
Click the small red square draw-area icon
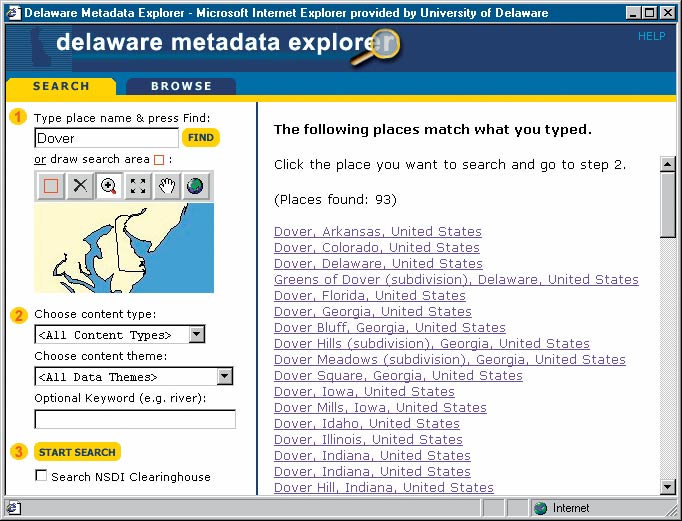point(159,160)
